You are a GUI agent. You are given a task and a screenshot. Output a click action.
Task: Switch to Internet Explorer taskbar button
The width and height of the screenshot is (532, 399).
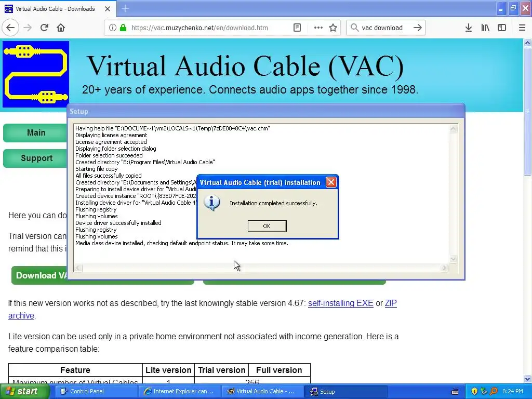179,391
